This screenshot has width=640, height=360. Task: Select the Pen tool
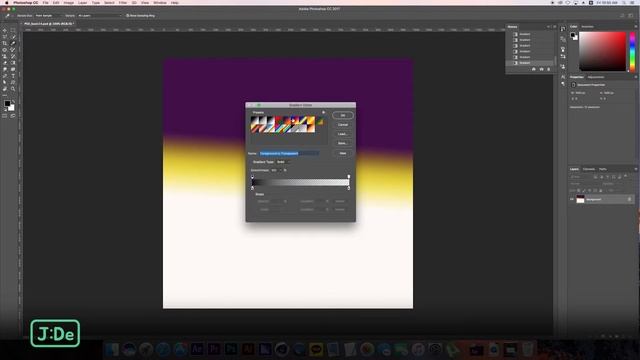tap(5, 76)
